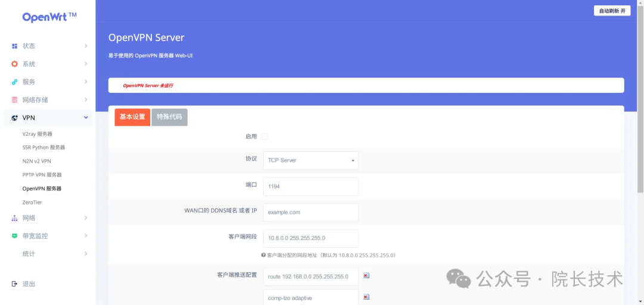This screenshot has height=305, width=644.
Task: Enable the OpenVPN server checkbox 启用
Action: coord(265,136)
